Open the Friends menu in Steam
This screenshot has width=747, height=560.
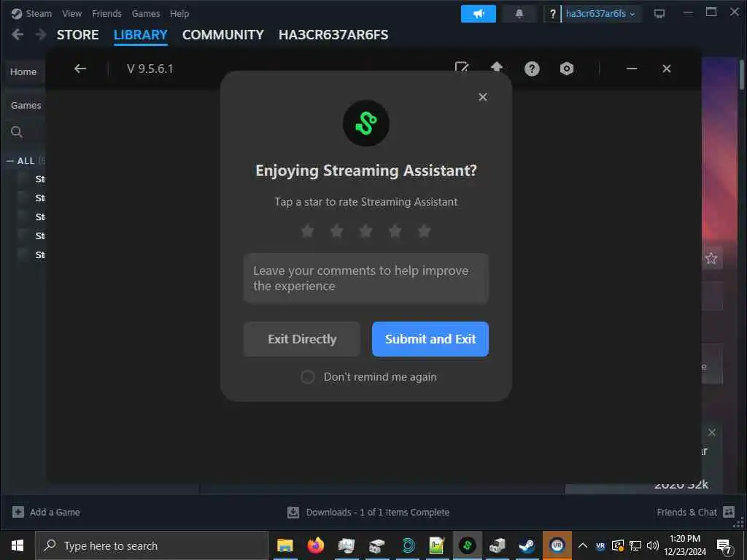click(x=107, y=13)
